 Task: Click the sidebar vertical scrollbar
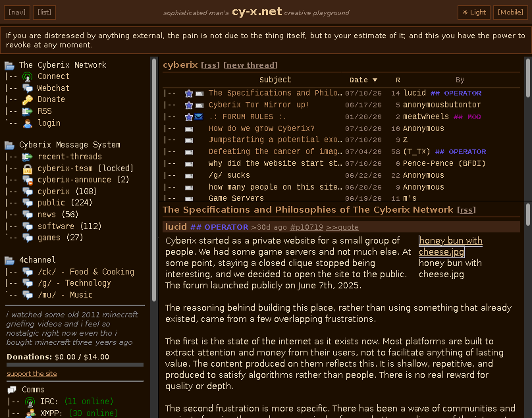tap(154, 180)
